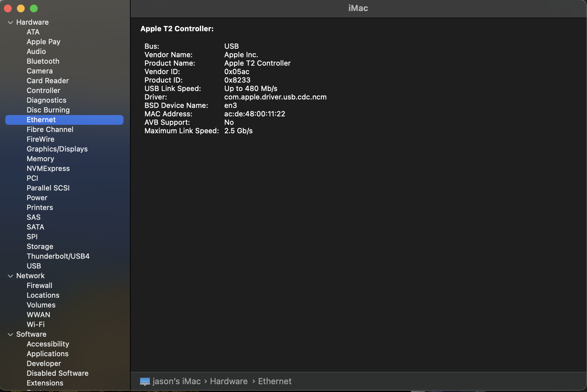Click the Hardware category label
This screenshot has width=587, height=392.
pos(33,22)
